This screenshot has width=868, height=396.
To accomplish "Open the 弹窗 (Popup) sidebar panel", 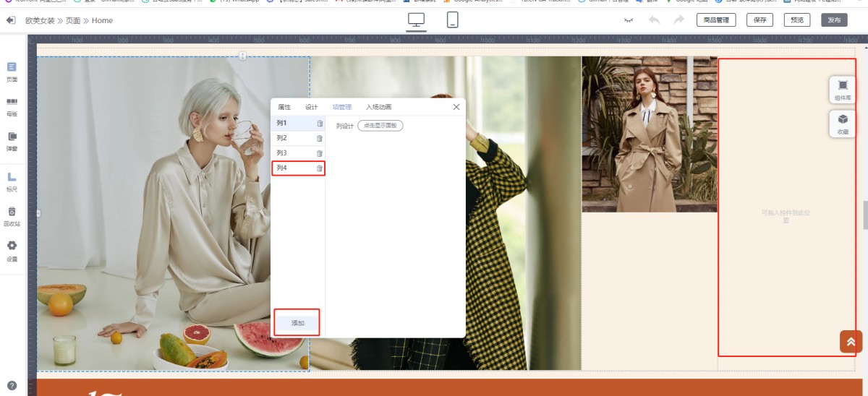I will click(x=12, y=140).
